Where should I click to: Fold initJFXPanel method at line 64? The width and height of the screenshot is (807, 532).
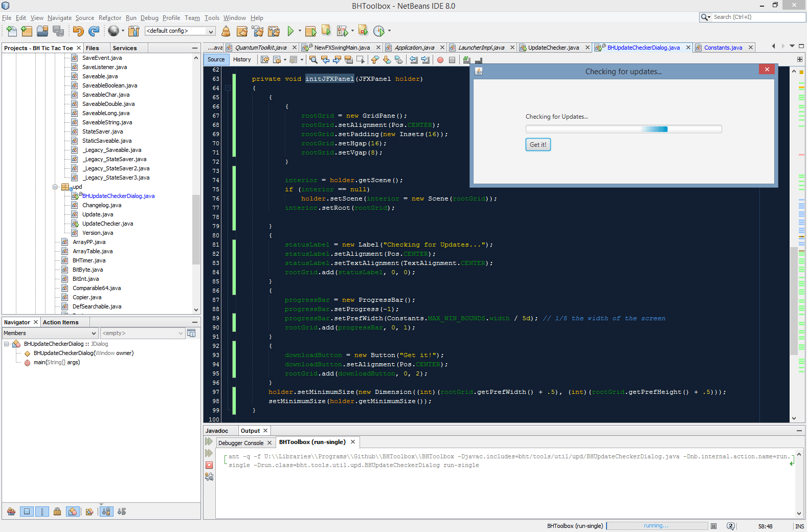tap(228, 88)
